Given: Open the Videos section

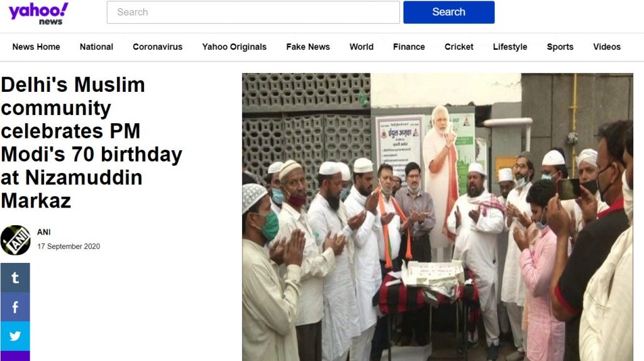Looking at the screenshot, I should click(607, 47).
